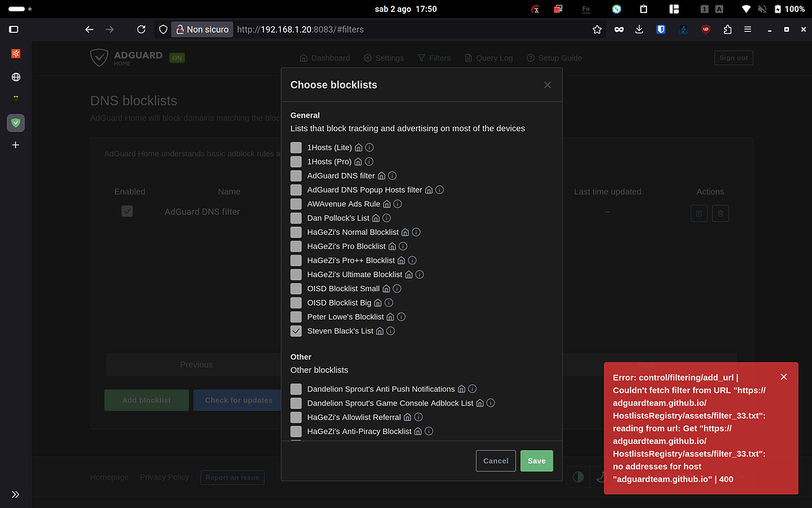Open homepage icon for AWAvenue Ads Rule

click(386, 204)
